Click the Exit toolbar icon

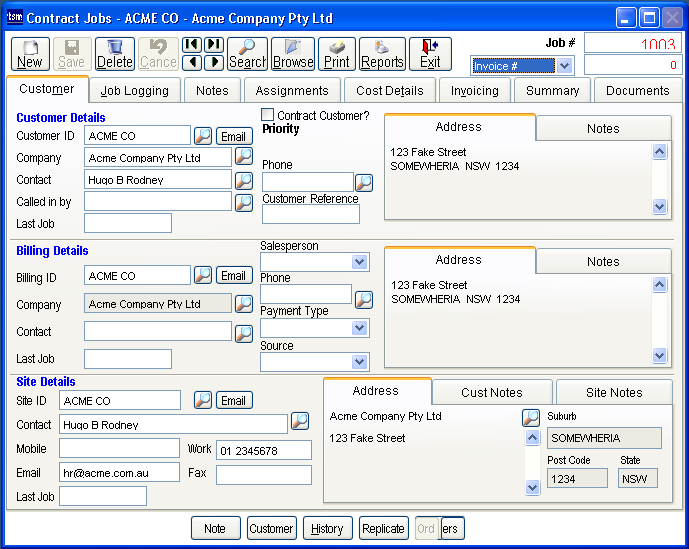click(430, 54)
